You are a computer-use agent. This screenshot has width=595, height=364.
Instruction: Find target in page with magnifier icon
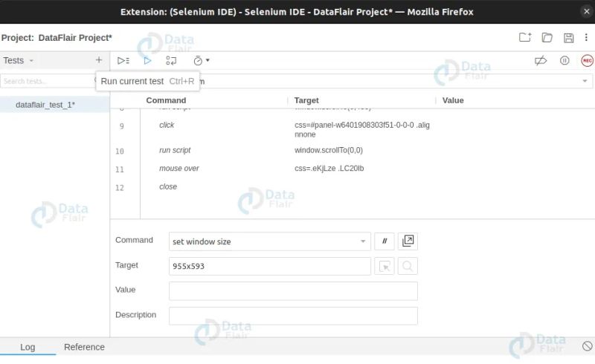408,266
